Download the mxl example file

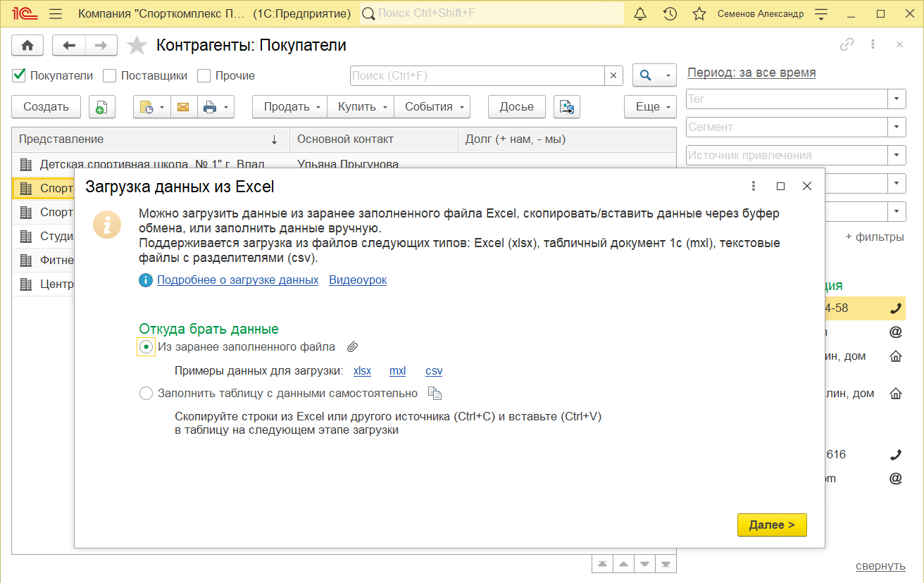pyautogui.click(x=397, y=370)
